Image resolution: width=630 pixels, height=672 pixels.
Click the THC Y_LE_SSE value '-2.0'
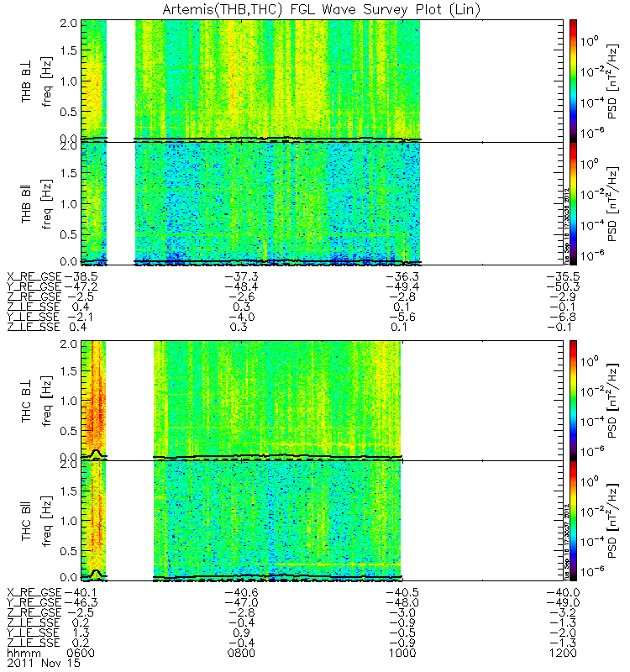(x=563, y=633)
